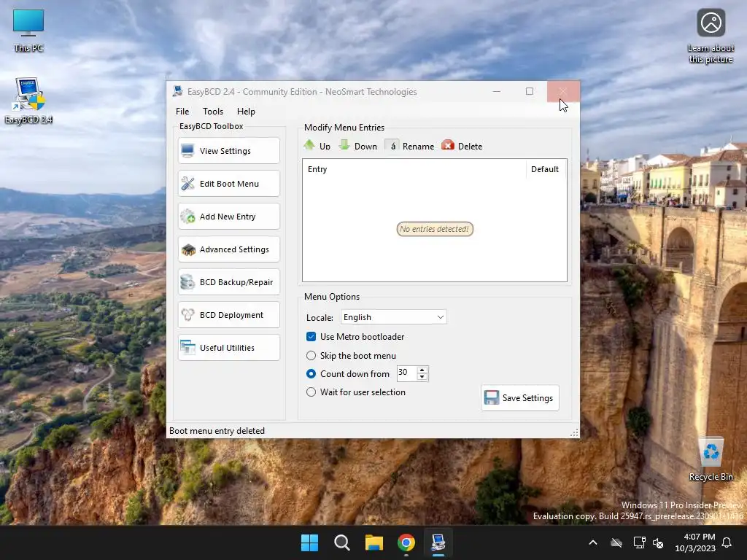The width and height of the screenshot is (747, 560).
Task: Open the Windows Start menu
Action: click(x=309, y=542)
